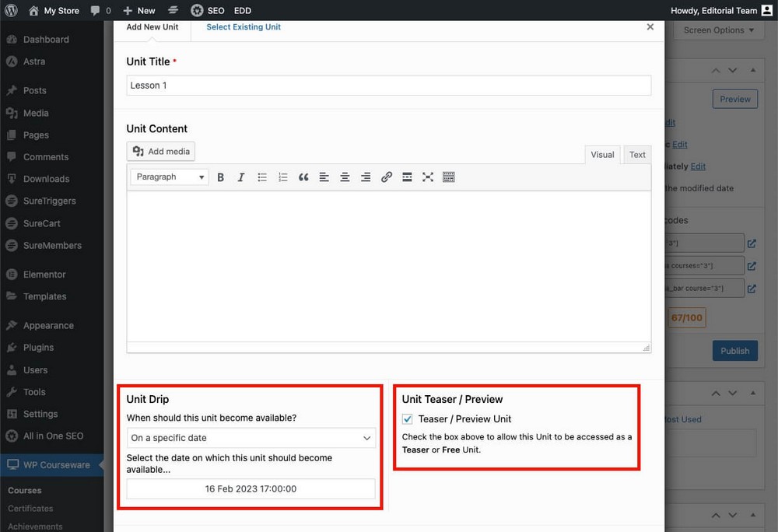Insert a bulleted list
Screen dimensions: 778x532
pos(262,177)
